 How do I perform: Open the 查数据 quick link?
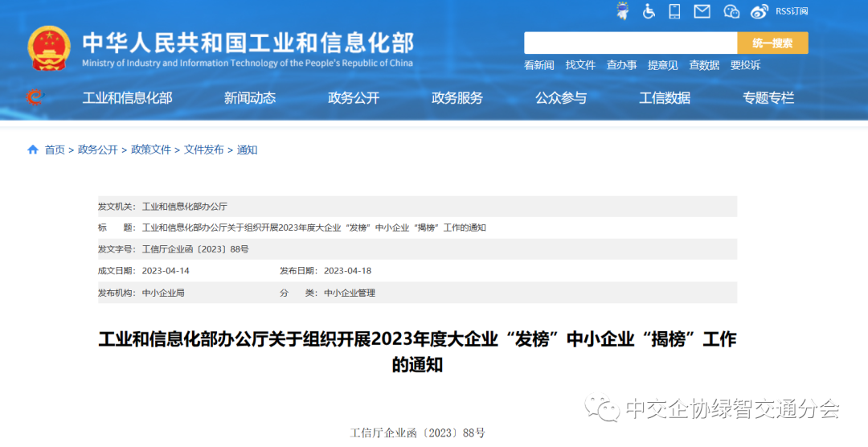click(704, 65)
